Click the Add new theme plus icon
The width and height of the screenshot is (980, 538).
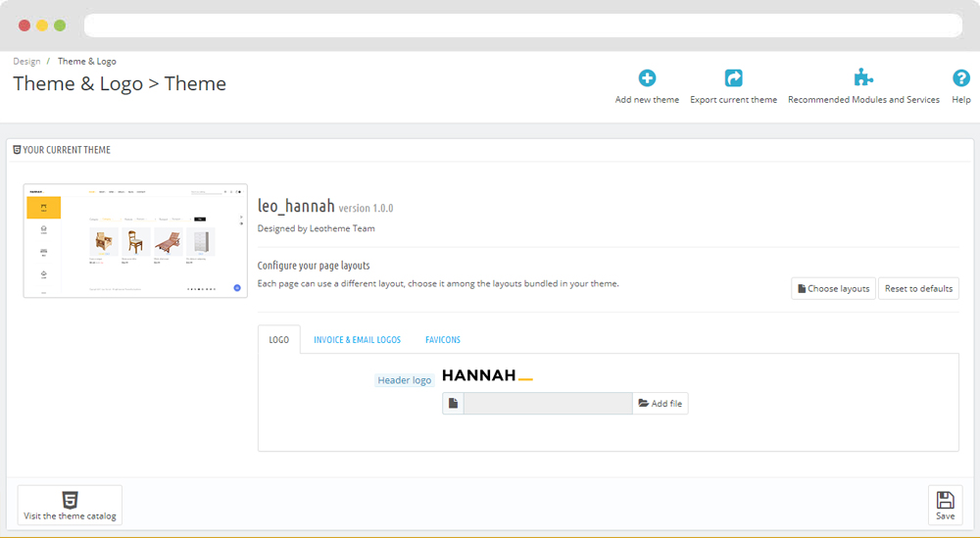pyautogui.click(x=647, y=78)
